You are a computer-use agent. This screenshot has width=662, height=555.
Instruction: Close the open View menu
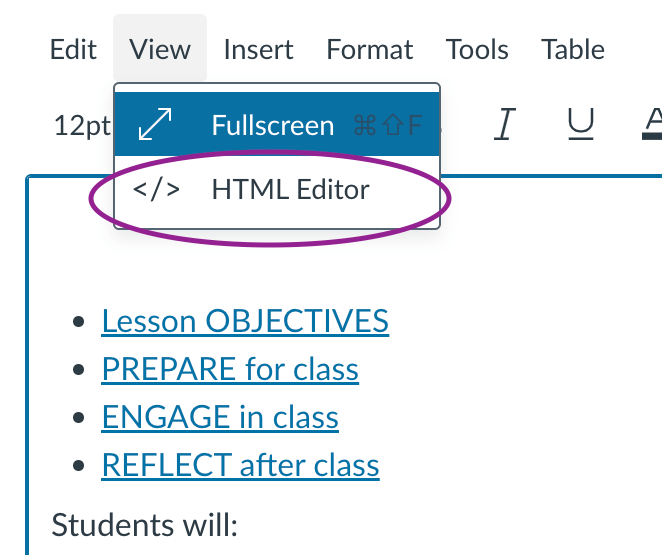pyautogui.click(x=160, y=49)
